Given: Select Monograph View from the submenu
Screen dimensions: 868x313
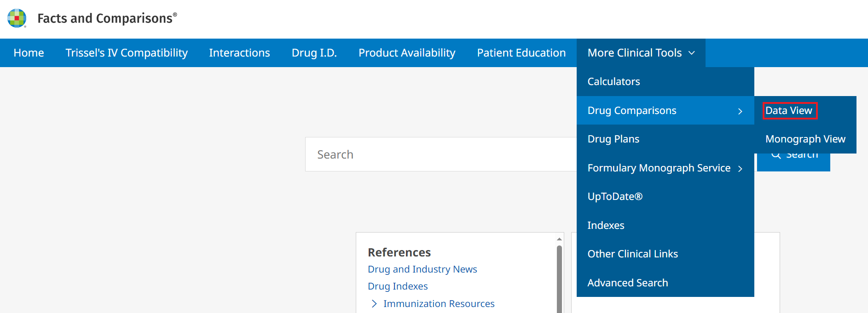Looking at the screenshot, I should [x=805, y=139].
